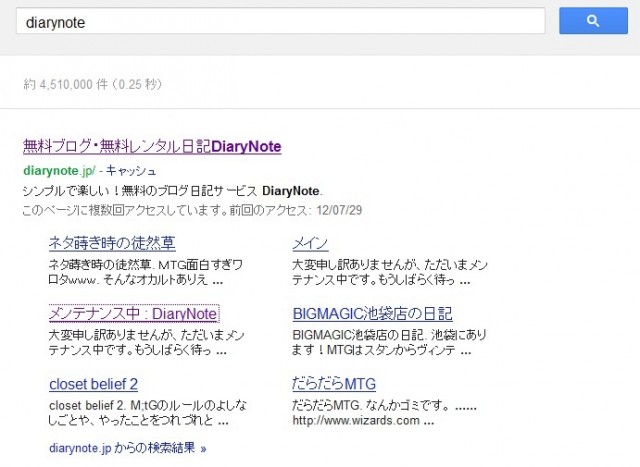
Task: Click the 前回のアクセス: 12/07/29 visit note
Action: [x=296, y=210]
